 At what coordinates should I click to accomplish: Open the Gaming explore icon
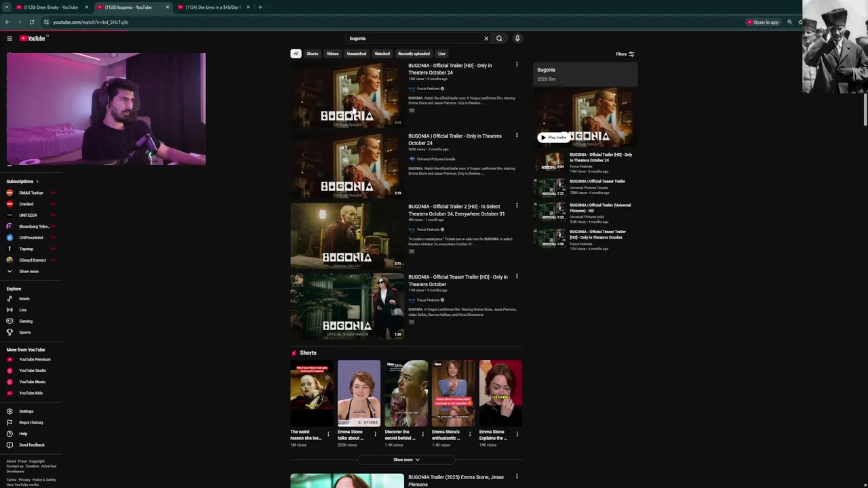pyautogui.click(x=9, y=321)
